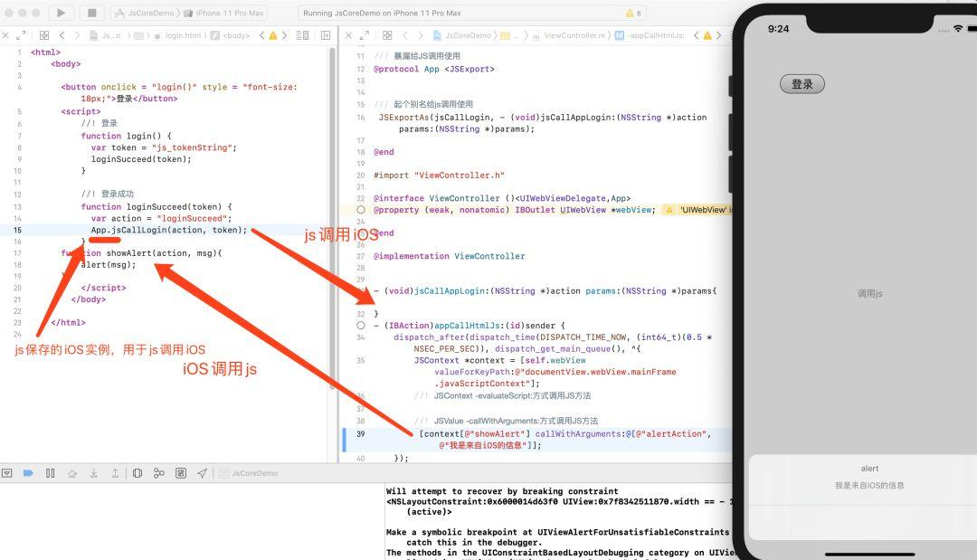Choose the iPhone 11 Pro Max destination
This screenshot has width=977, height=560.
225,13
